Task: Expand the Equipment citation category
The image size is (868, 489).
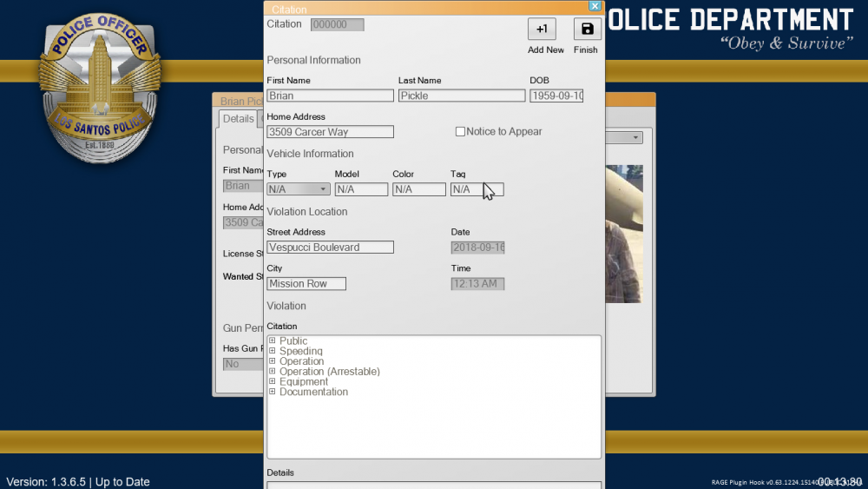Action: tap(273, 381)
